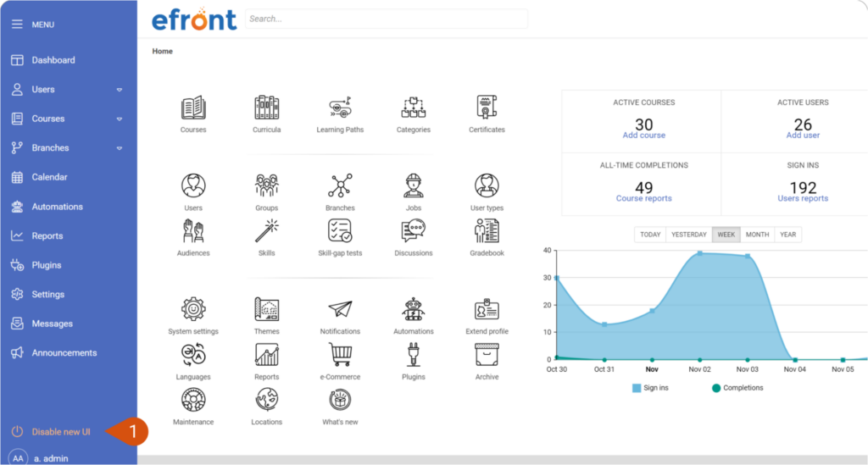Viewport: 868px width, 465px height.
Task: Open the Notifications paper plane icon
Action: 340,309
